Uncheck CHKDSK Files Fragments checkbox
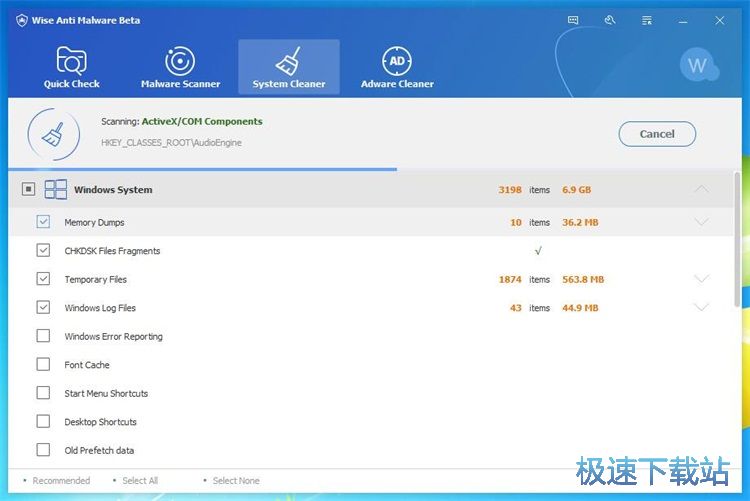The image size is (750, 501). point(43,250)
